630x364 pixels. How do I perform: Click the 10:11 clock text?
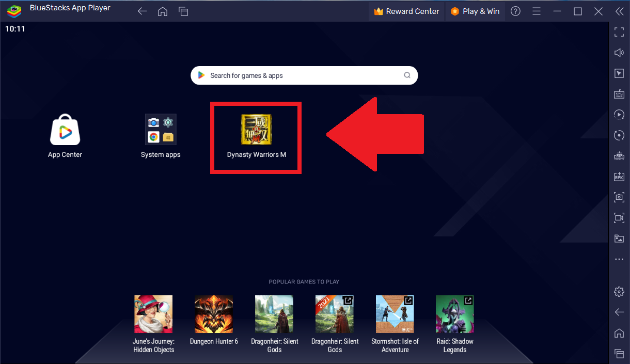[x=15, y=29]
